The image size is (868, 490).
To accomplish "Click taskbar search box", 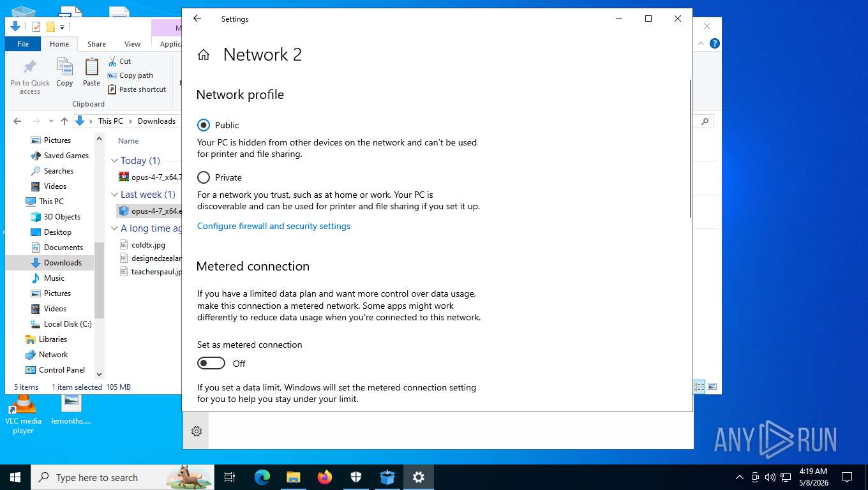I will [x=123, y=477].
